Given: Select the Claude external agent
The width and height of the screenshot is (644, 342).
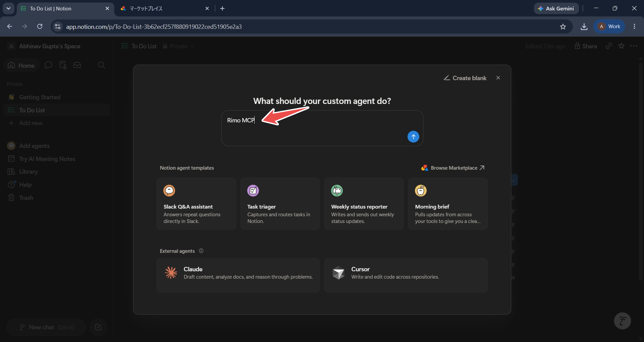Looking at the screenshot, I should pyautogui.click(x=238, y=275).
